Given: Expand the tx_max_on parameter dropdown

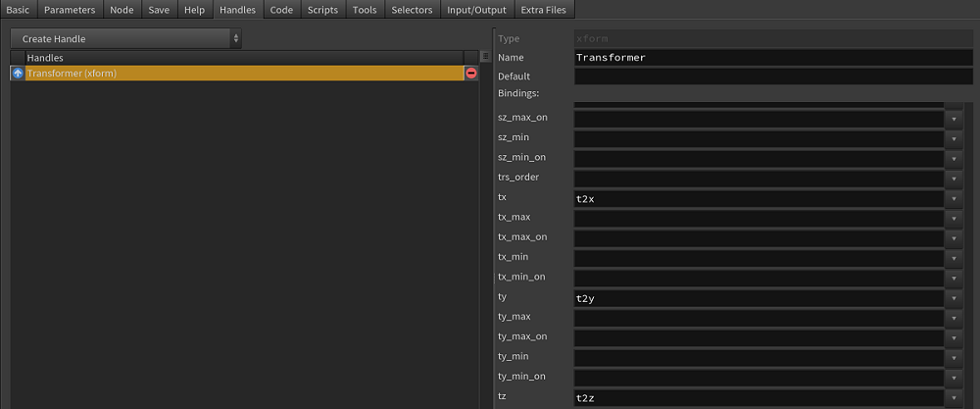Looking at the screenshot, I should tap(954, 238).
